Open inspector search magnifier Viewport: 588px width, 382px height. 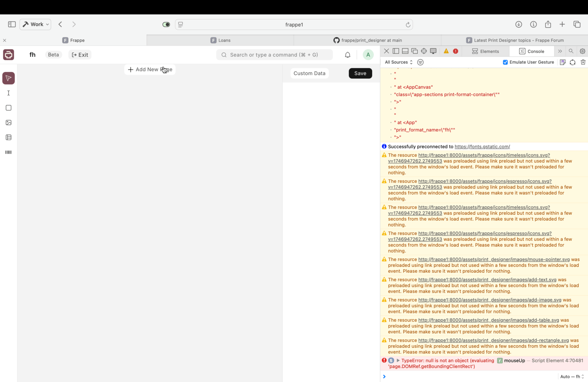tap(571, 51)
